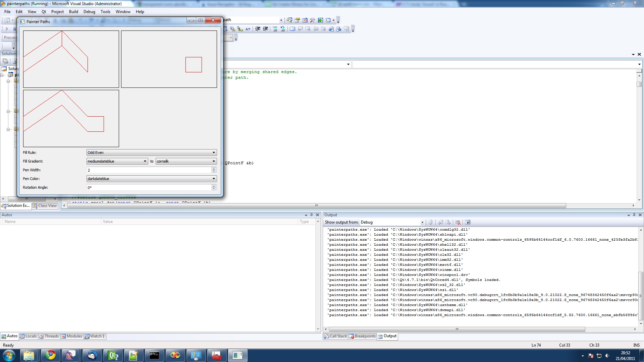Switch to the Breakpoints tab
The image size is (644, 362).
click(362, 336)
